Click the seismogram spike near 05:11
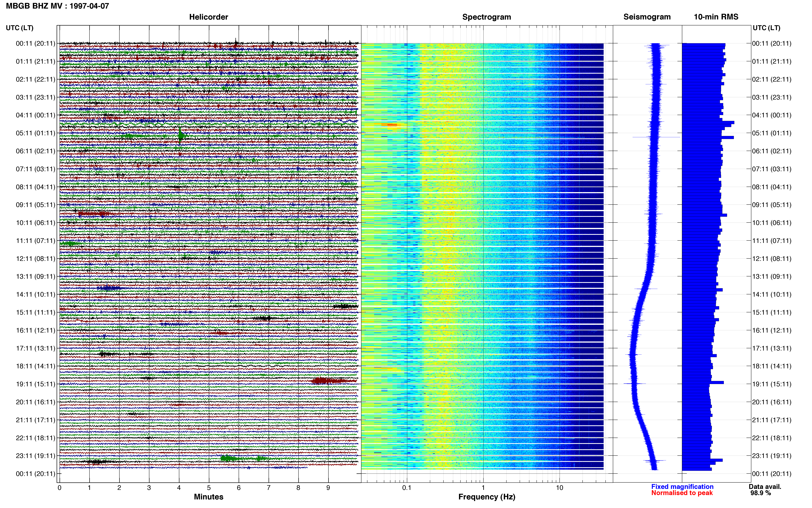The width and height of the screenshot is (812, 508). coord(656,137)
